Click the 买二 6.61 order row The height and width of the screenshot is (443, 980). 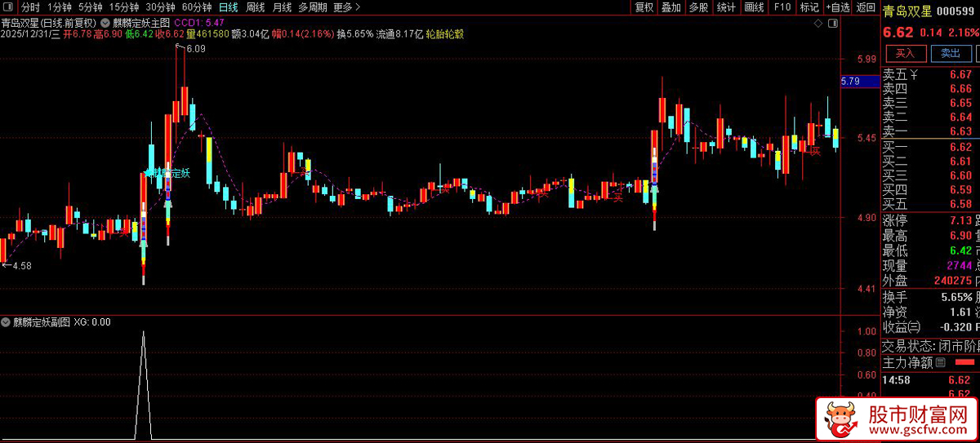point(929,162)
